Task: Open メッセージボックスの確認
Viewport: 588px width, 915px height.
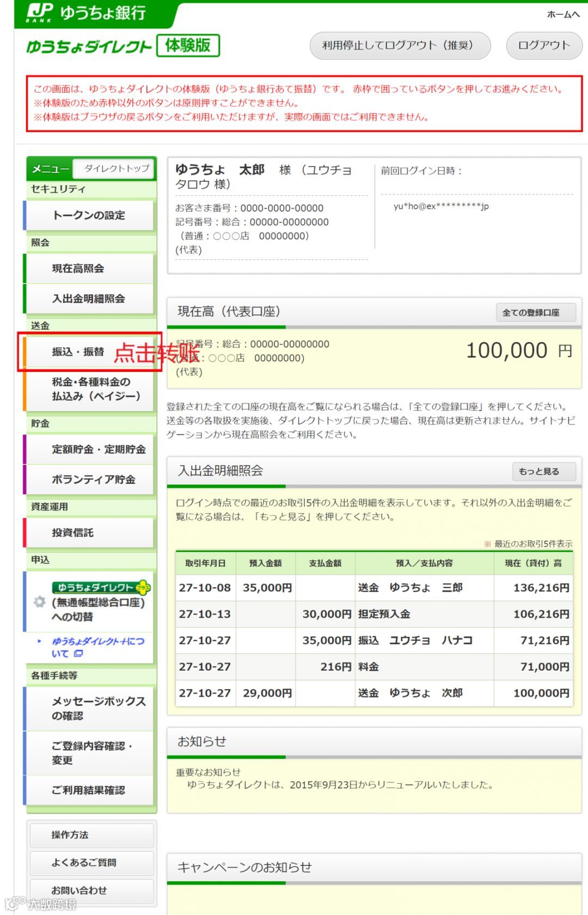Action: coord(89,708)
